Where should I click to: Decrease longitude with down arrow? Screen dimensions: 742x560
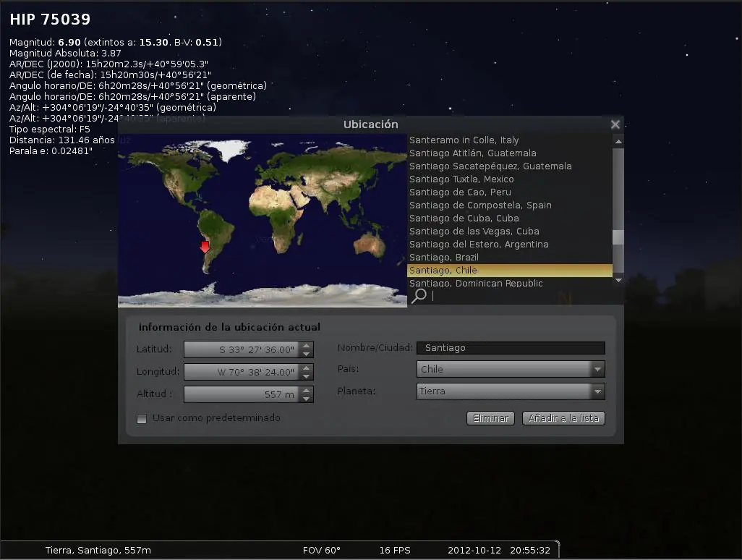[x=306, y=376]
